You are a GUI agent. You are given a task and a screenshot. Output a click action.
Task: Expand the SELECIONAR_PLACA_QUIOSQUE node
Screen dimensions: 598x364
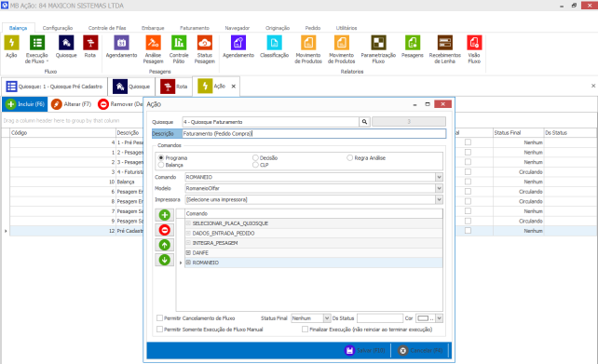(188, 223)
